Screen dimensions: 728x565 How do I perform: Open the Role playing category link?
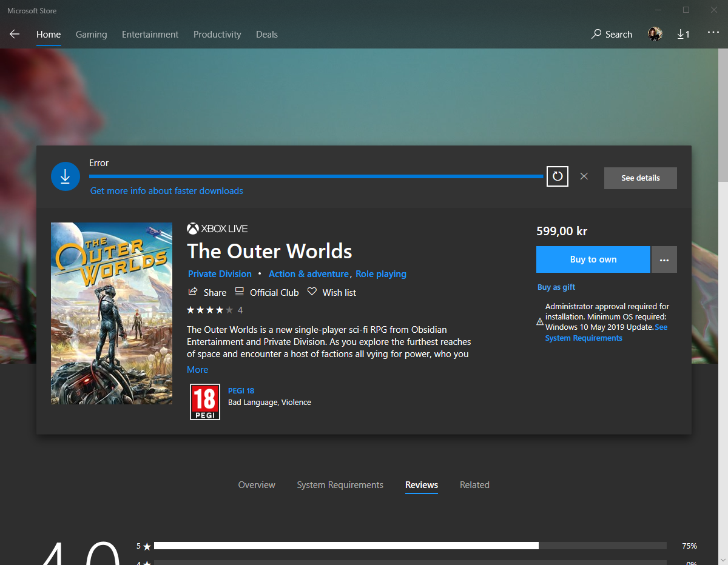381,274
